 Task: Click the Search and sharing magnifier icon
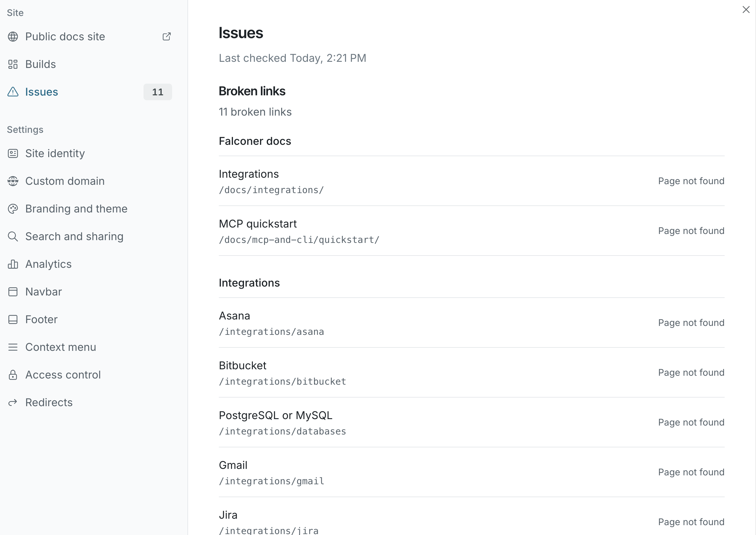click(x=13, y=236)
